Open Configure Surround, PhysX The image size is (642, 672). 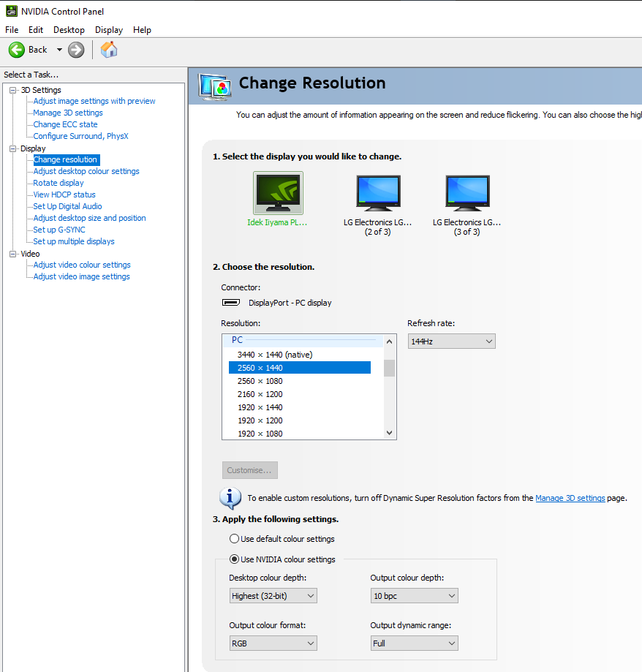81,136
